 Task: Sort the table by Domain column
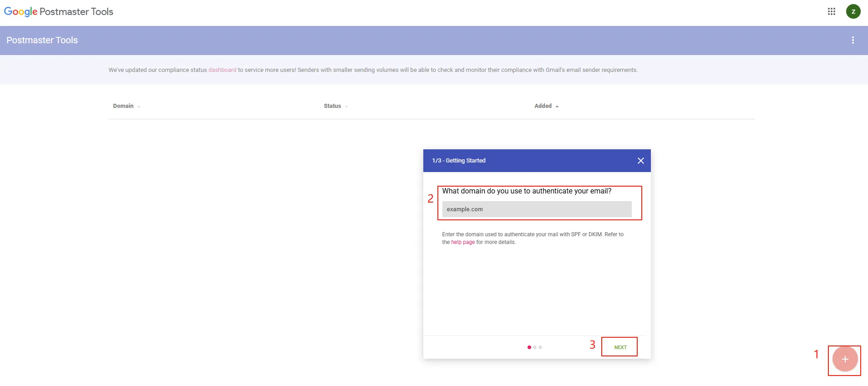(127, 106)
